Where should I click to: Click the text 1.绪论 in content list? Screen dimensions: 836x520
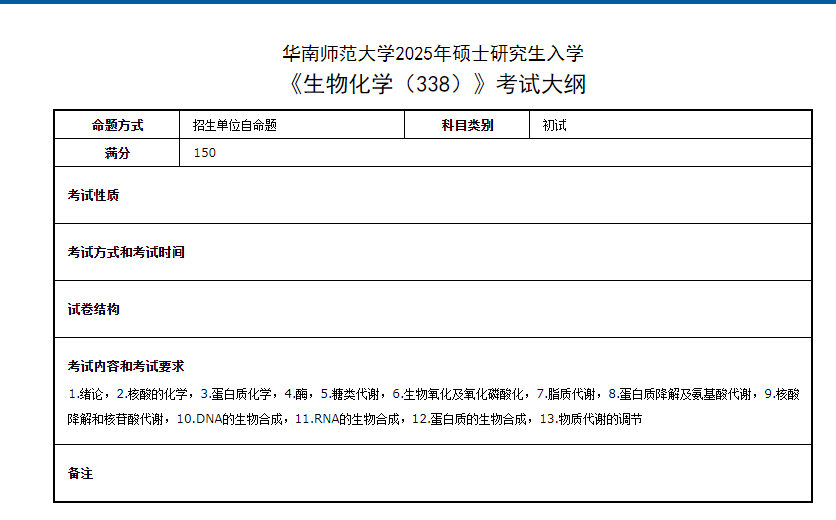[x=86, y=394]
